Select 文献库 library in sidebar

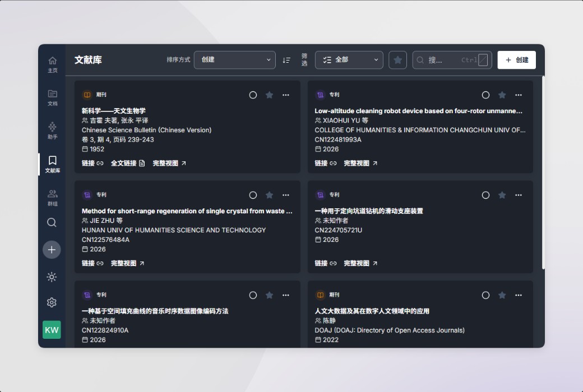point(53,164)
